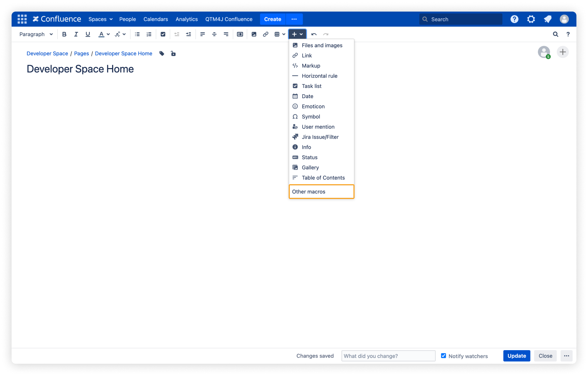Click the Close button
The image size is (588, 376).
(545, 356)
